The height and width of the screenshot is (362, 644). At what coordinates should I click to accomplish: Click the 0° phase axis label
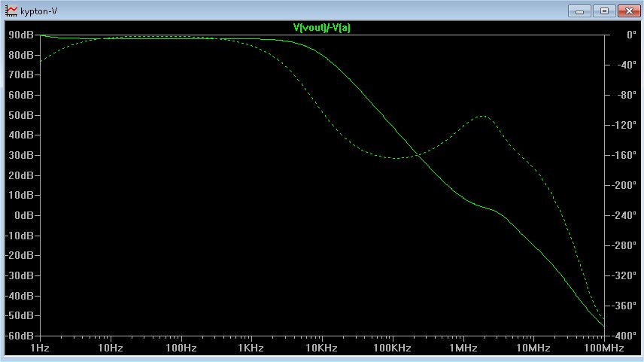point(631,35)
